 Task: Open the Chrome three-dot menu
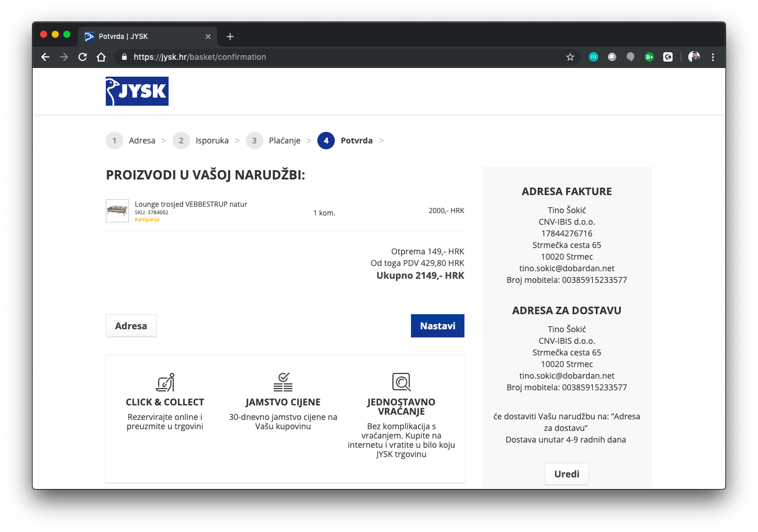[713, 57]
